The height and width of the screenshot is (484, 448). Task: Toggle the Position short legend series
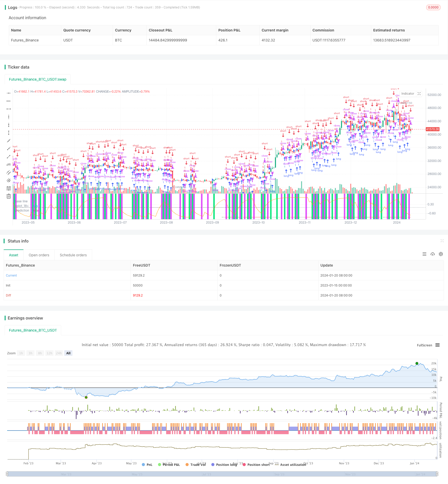(x=256, y=465)
